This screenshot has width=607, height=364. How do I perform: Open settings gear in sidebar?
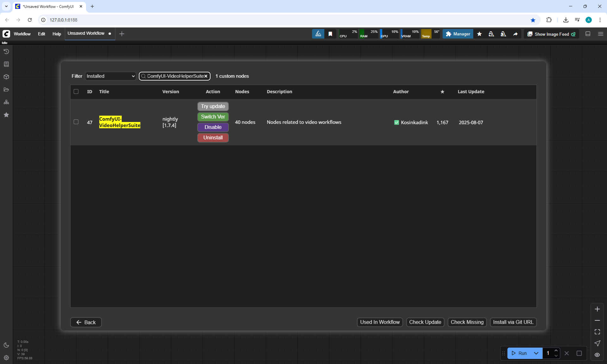pyautogui.click(x=6, y=358)
